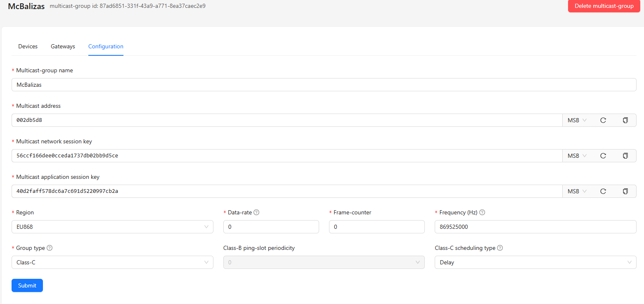The width and height of the screenshot is (644, 304).
Task: Click the Class-C scheduling type help icon
Action: (x=500, y=248)
